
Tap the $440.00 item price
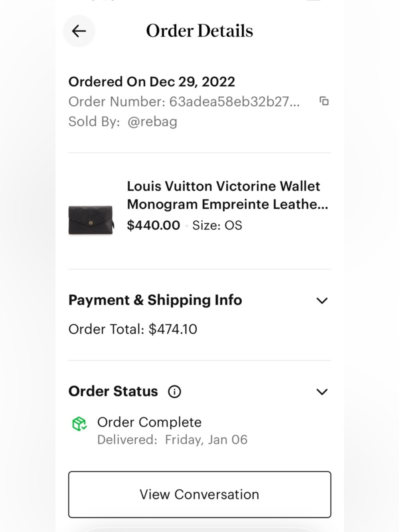(x=154, y=225)
